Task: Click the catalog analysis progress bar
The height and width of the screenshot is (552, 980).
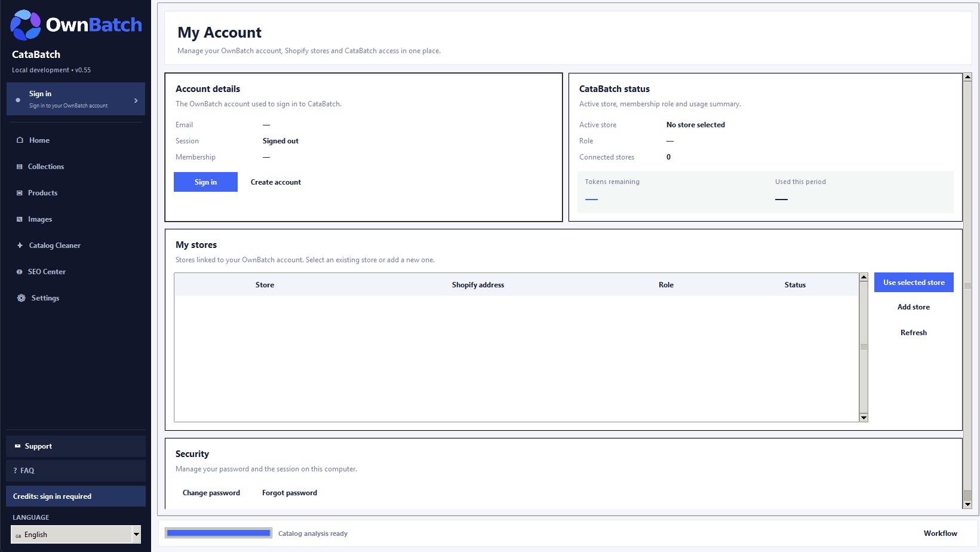Action: [x=219, y=533]
